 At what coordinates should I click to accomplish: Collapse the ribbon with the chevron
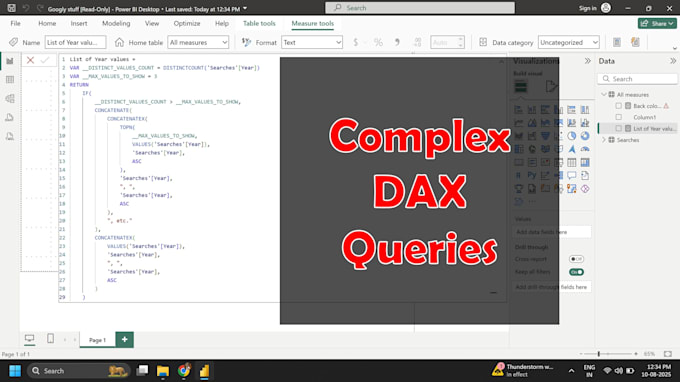[x=674, y=48]
